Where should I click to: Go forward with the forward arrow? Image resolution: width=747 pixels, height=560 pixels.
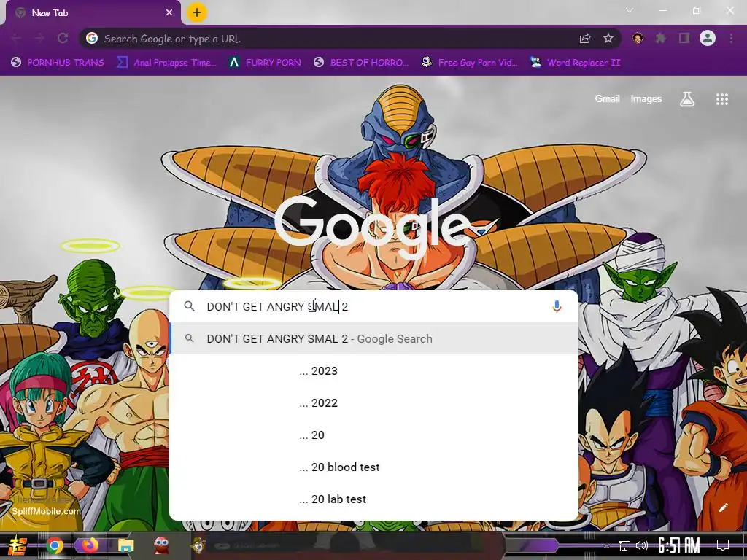point(39,38)
